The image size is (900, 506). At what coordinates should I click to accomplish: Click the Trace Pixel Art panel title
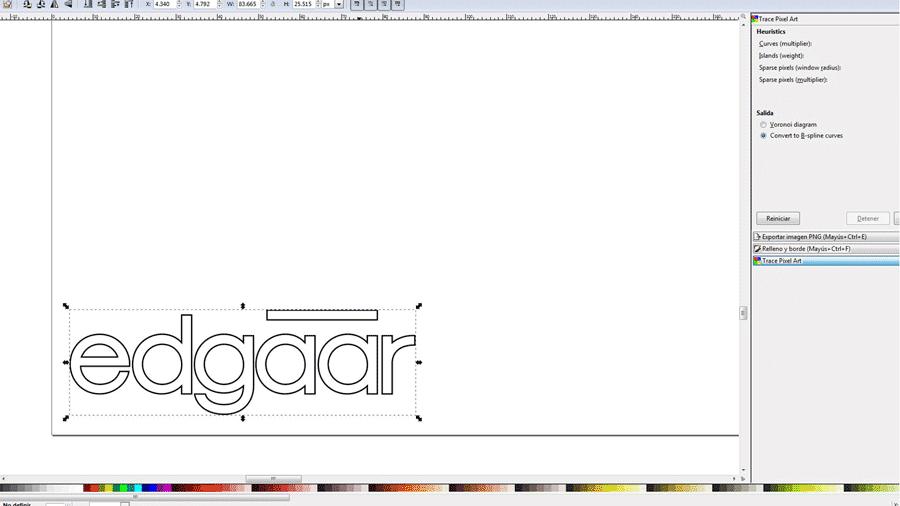pyautogui.click(x=778, y=19)
